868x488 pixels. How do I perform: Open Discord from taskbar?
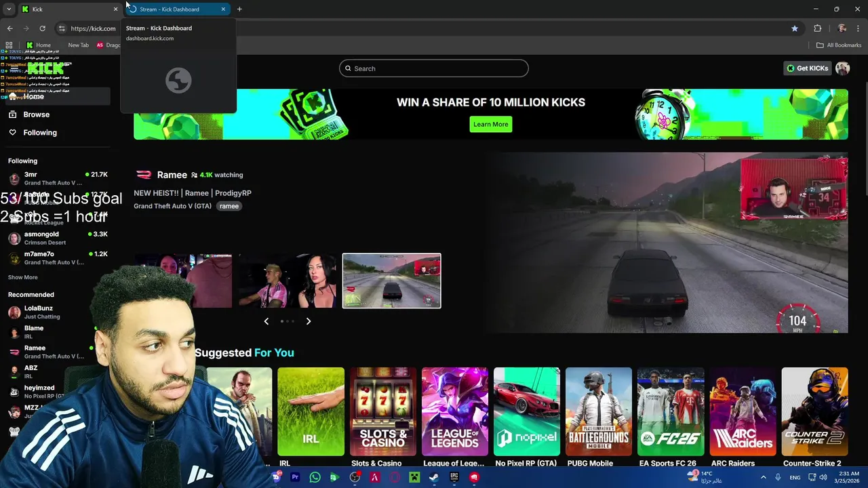[x=276, y=477]
